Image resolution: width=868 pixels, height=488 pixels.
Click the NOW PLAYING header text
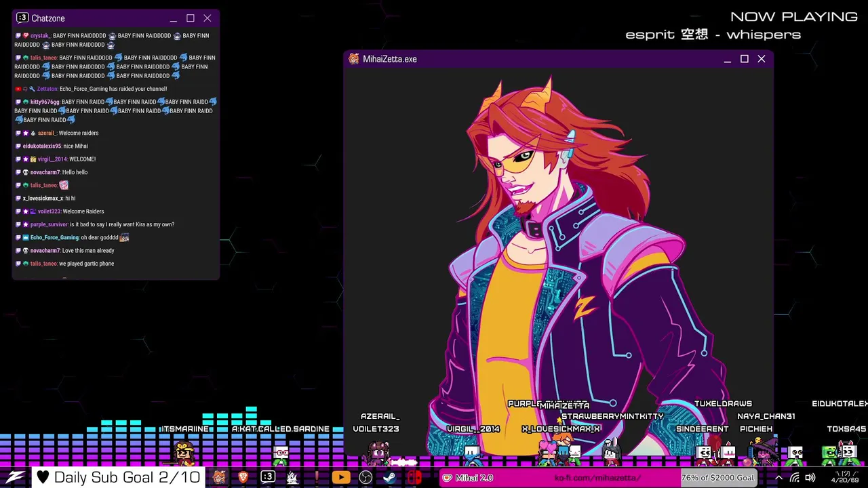click(x=793, y=16)
